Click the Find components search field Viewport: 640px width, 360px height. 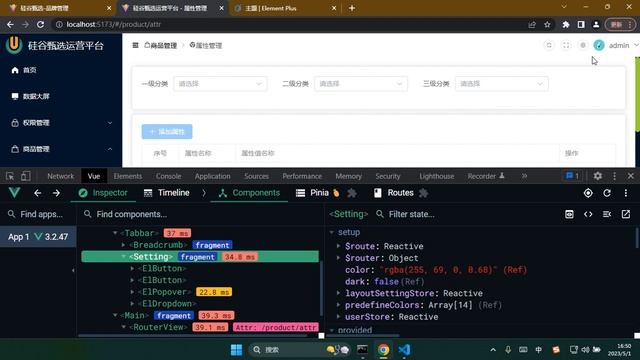click(x=200, y=214)
